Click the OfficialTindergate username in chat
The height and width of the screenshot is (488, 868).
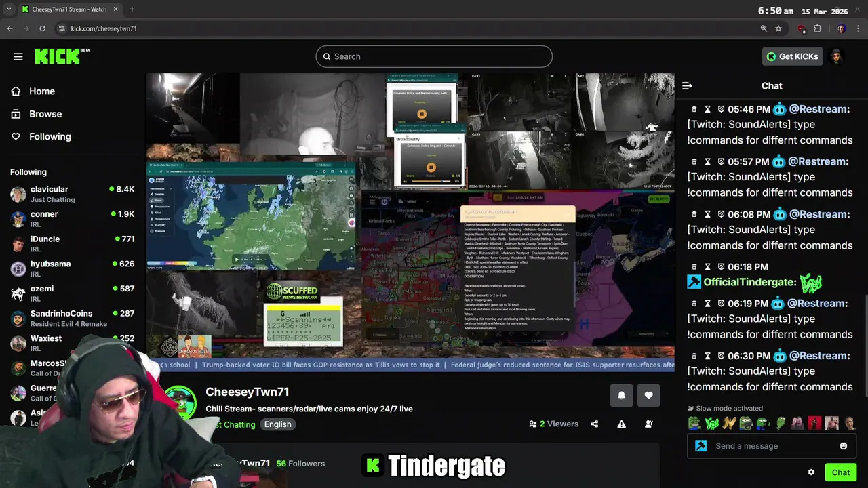tap(750, 282)
